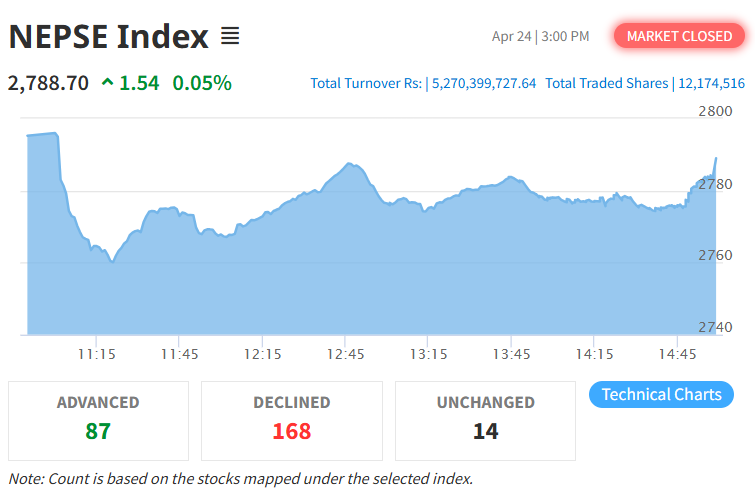
Task: Click the 0.05% percent change figure
Action: tap(202, 82)
